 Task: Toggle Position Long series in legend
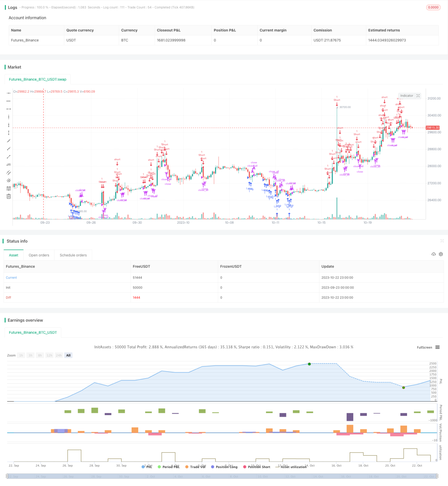click(x=224, y=467)
